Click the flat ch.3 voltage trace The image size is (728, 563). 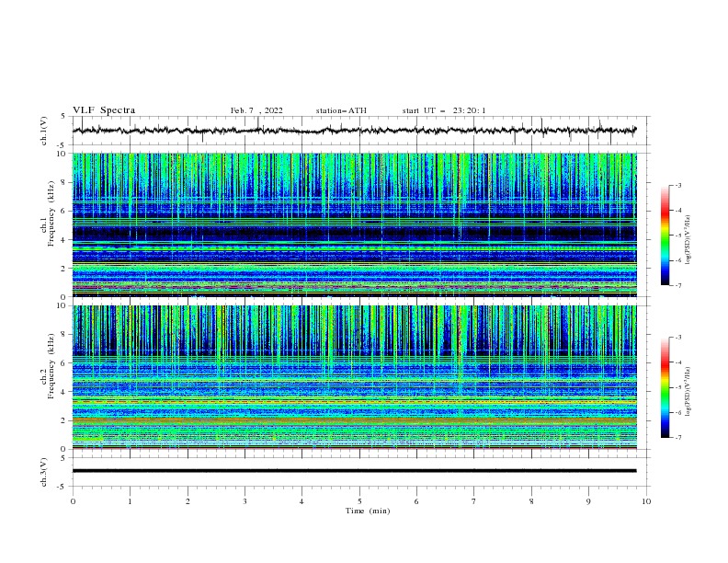coord(354,471)
